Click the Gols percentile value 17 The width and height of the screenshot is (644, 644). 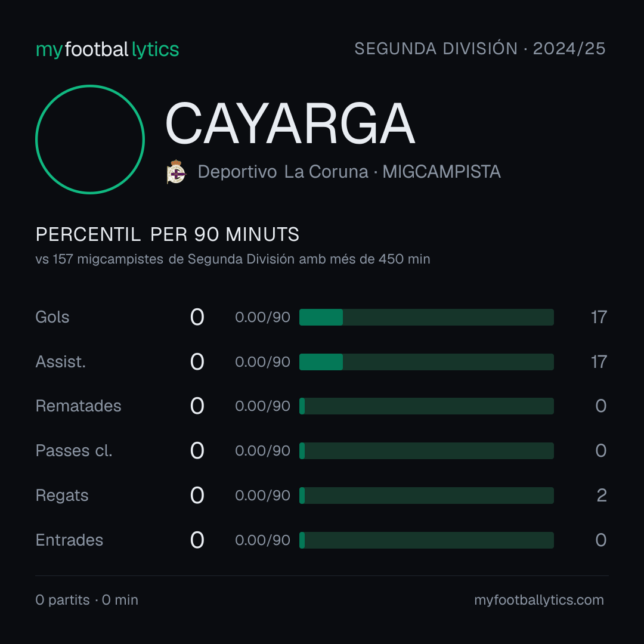(x=599, y=317)
